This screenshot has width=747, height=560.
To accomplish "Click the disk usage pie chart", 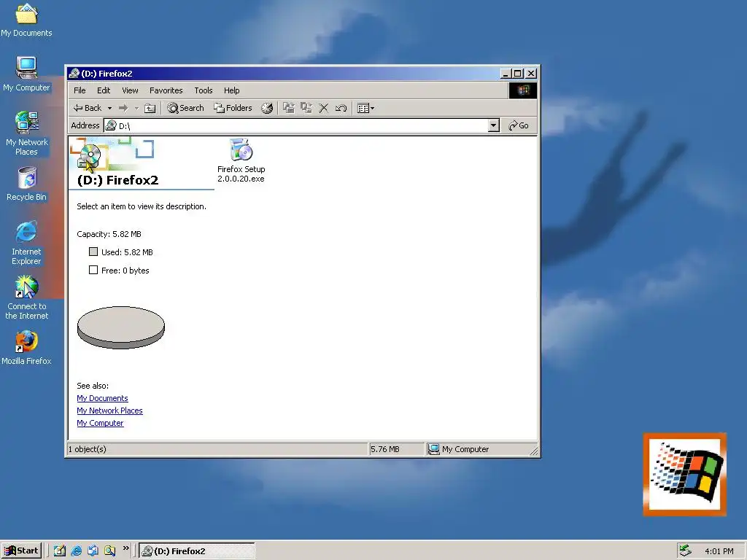I will tap(121, 327).
